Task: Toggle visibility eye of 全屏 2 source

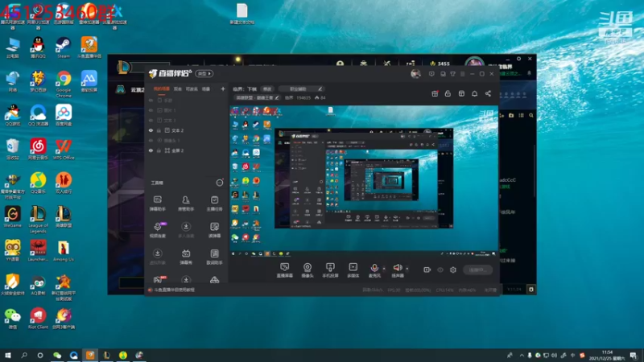Action: click(x=151, y=150)
